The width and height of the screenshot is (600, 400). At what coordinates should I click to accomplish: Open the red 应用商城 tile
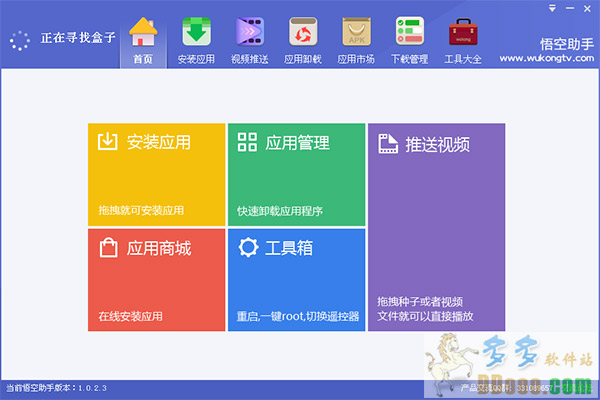tap(157, 280)
